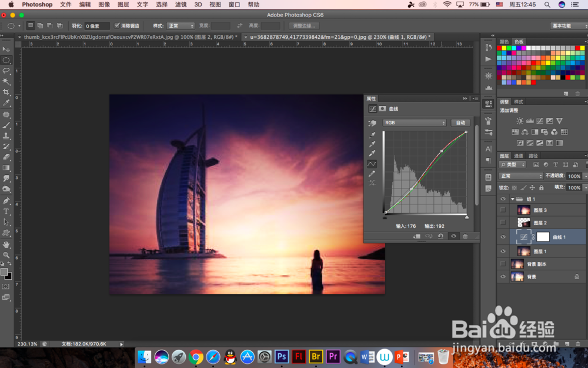Select the Gradient tool

coord(6,168)
